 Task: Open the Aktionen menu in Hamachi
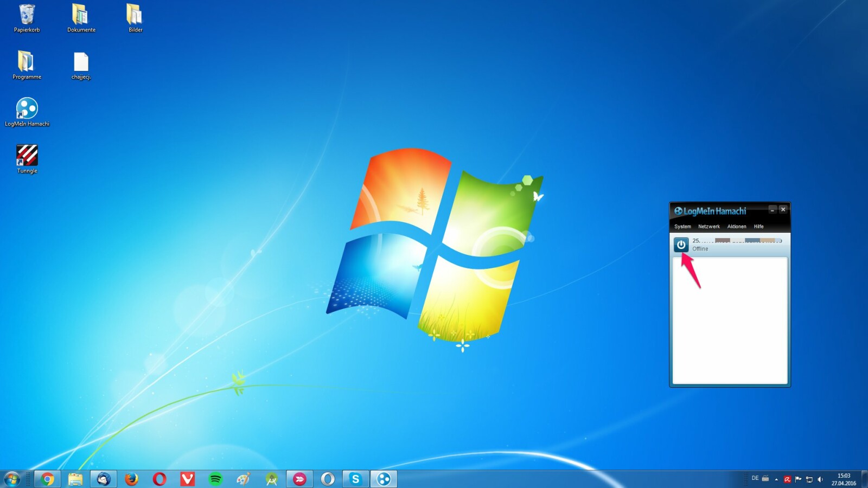[736, 227]
